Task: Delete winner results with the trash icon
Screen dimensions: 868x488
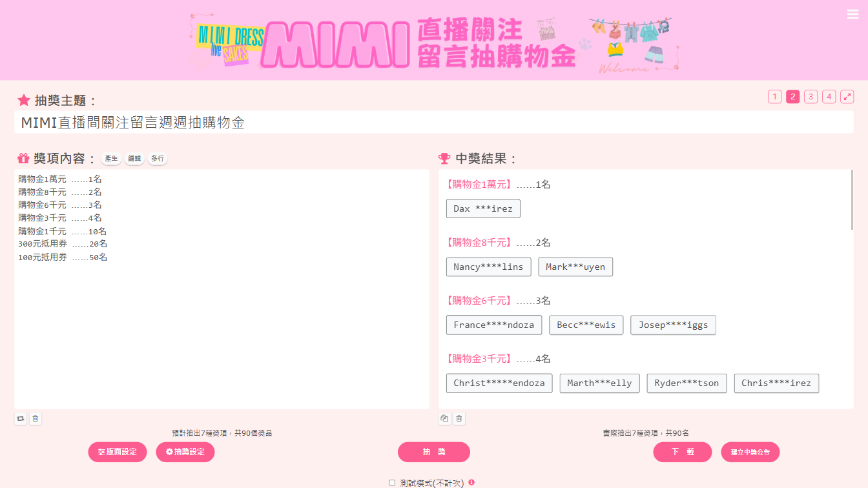Action: pos(459,419)
